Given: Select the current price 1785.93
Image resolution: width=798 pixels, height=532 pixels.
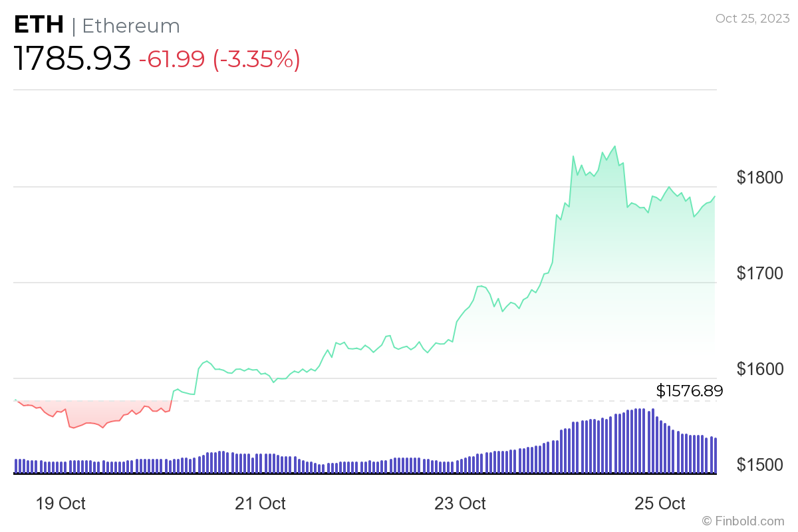Looking at the screenshot, I should tap(72, 59).
